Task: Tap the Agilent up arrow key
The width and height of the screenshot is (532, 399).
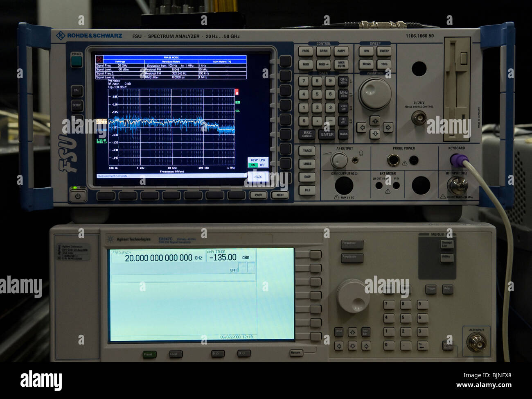Action: [352, 332]
